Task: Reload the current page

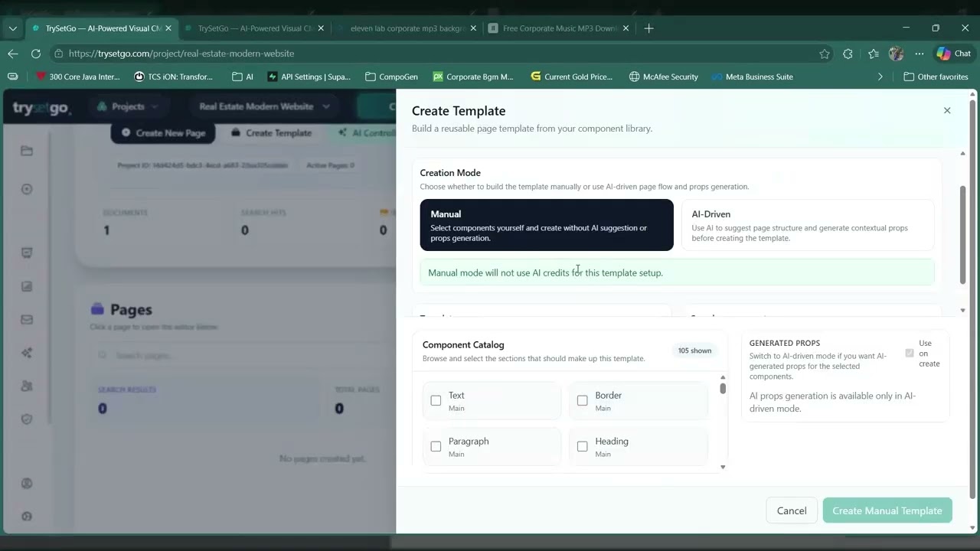Action: click(35, 54)
